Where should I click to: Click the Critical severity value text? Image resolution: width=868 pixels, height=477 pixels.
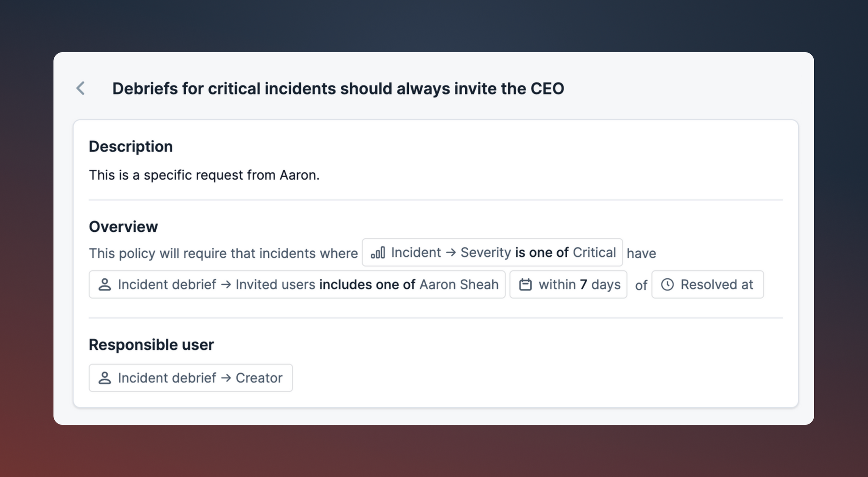[594, 253]
